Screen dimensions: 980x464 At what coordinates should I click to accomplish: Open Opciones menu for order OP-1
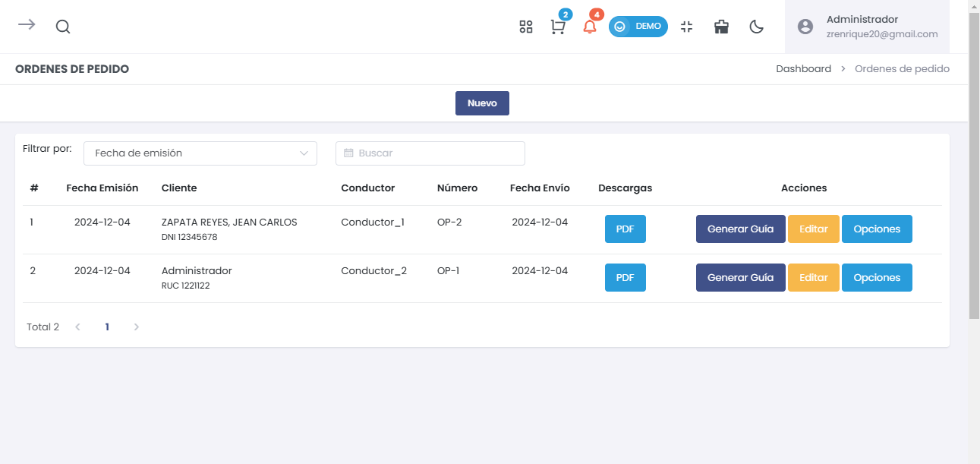(877, 278)
